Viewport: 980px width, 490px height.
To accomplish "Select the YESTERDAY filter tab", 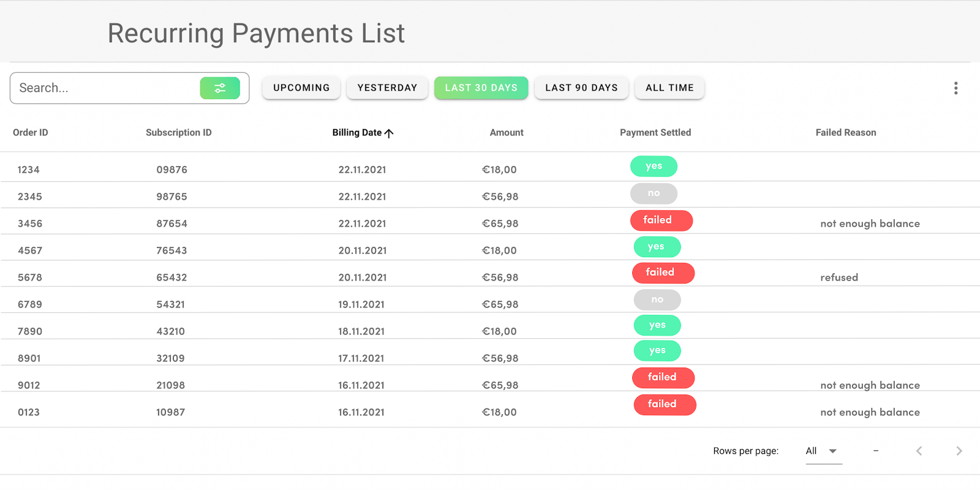I will click(x=387, y=88).
